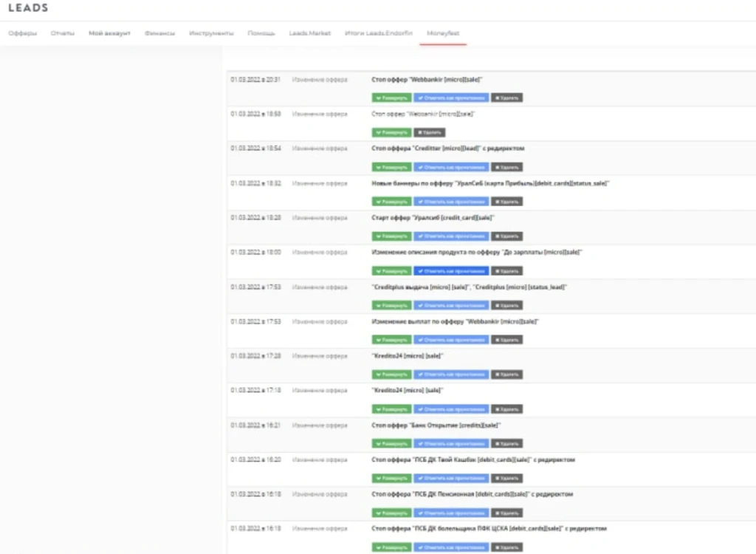Delete the 20:31 Webbankir stop offer entry
The height and width of the screenshot is (554, 756).
tap(506, 98)
